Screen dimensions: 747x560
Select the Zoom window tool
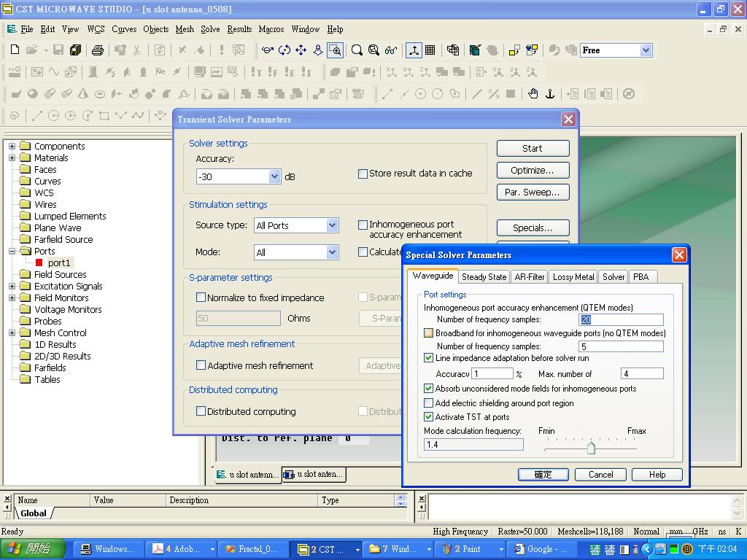pyautogui.click(x=335, y=50)
